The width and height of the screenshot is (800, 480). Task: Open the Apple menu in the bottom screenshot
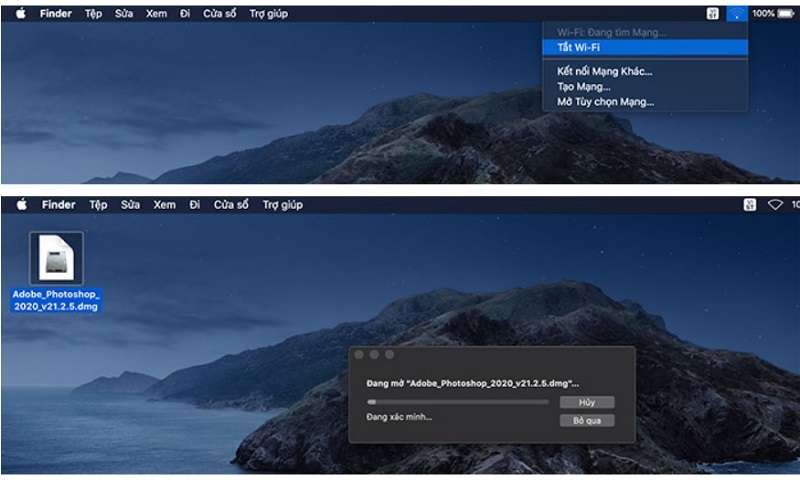pos(21,205)
